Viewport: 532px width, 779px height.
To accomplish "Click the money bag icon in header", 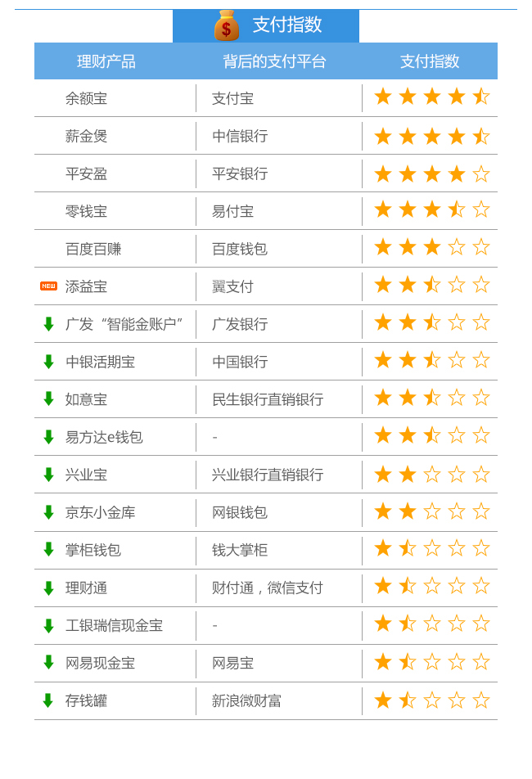I will pos(227,25).
